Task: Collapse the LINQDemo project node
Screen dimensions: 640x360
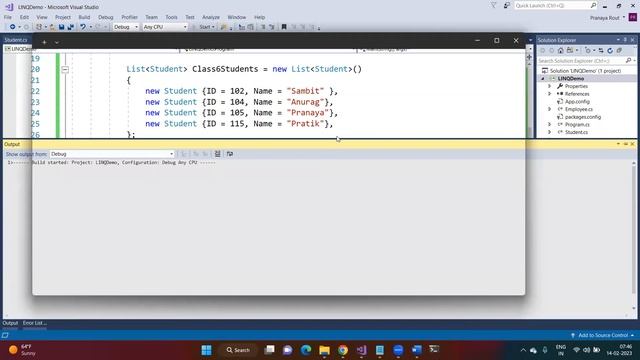Action: 543,78
